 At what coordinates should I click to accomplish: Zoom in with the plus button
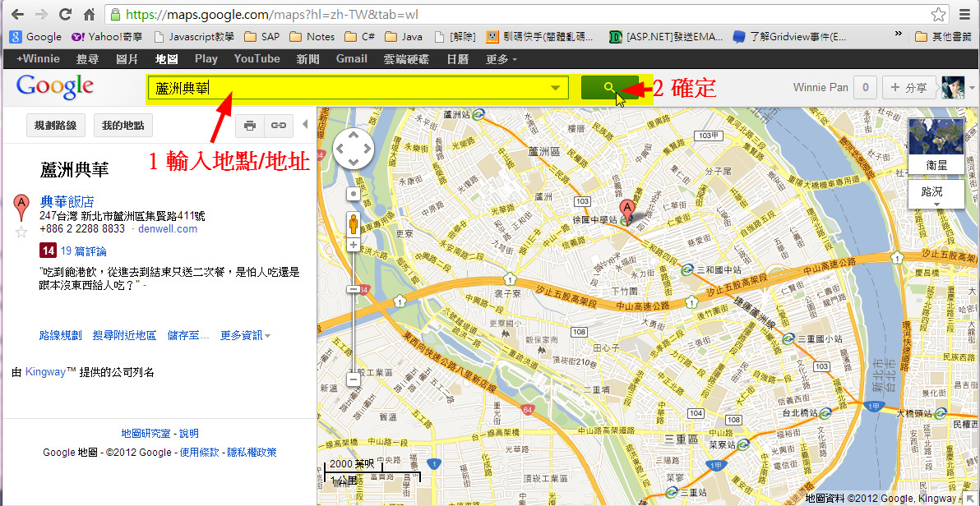tap(354, 245)
